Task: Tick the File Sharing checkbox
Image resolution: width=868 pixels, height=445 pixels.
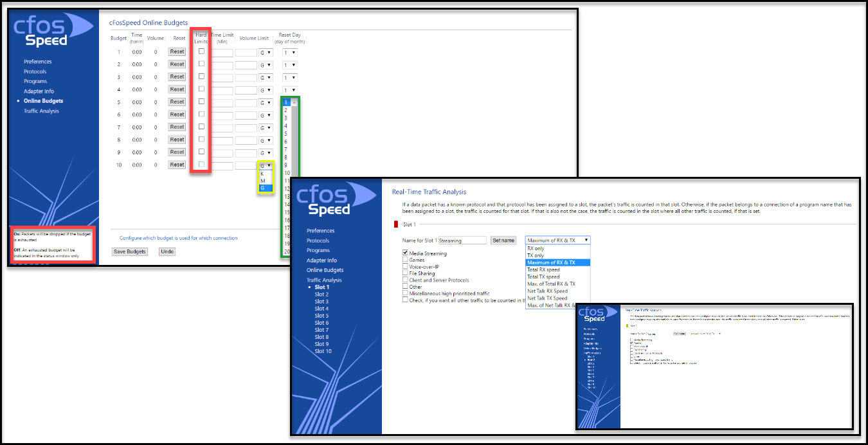Action: coord(405,273)
